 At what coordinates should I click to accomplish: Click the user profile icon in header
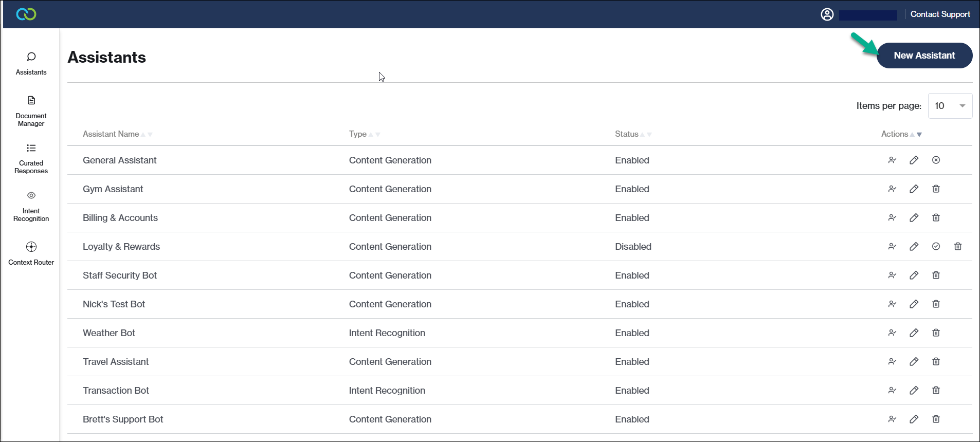tap(827, 14)
